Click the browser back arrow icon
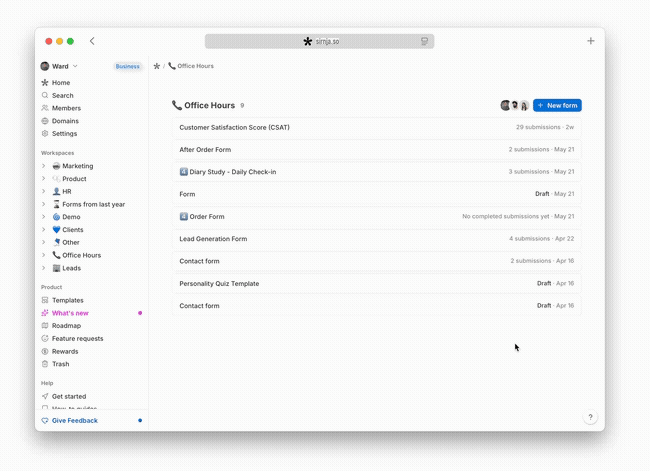 coord(92,41)
